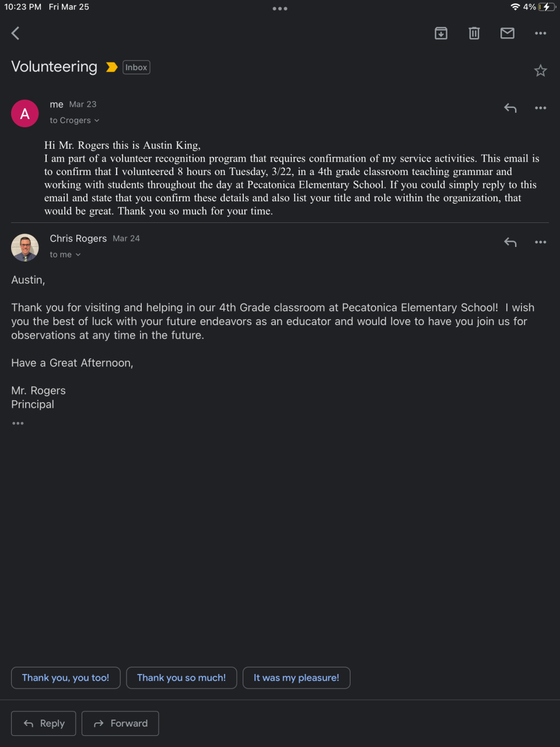Go back to the inbox list
The height and width of the screenshot is (747, 560).
pos(16,33)
